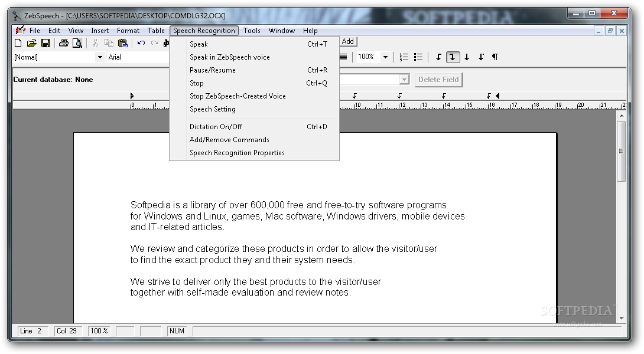This screenshot has width=644, height=354.
Task: Print the document with the printer icon
Action: pyautogui.click(x=64, y=43)
